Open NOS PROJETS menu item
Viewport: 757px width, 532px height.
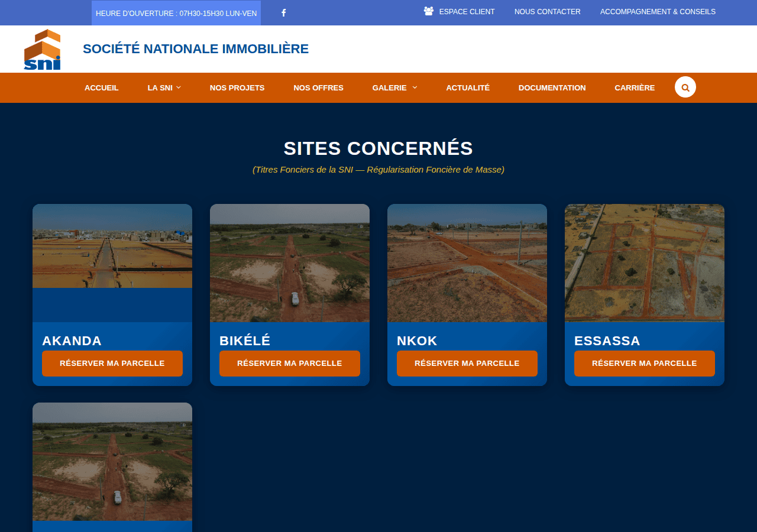(237, 87)
